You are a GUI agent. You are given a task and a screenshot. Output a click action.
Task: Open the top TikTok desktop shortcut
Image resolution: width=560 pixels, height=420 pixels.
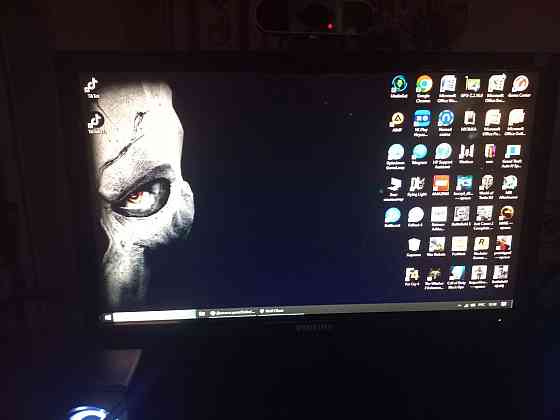91,88
